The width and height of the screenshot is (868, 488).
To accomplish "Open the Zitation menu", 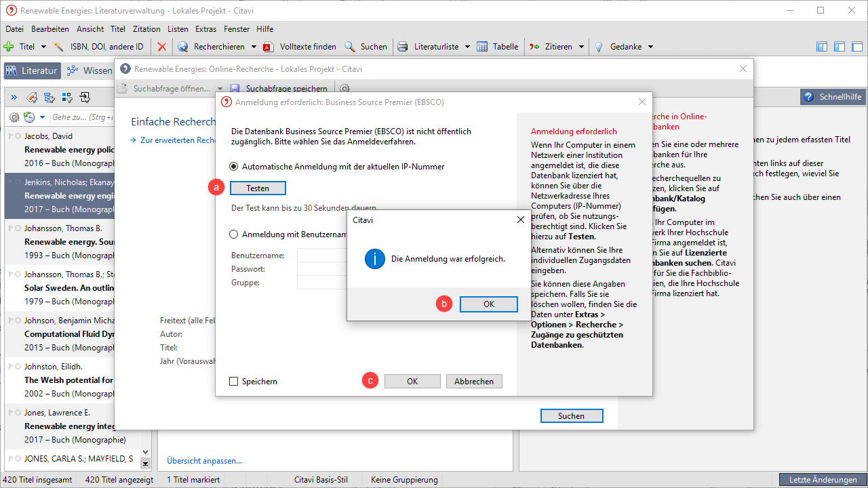I will (146, 29).
